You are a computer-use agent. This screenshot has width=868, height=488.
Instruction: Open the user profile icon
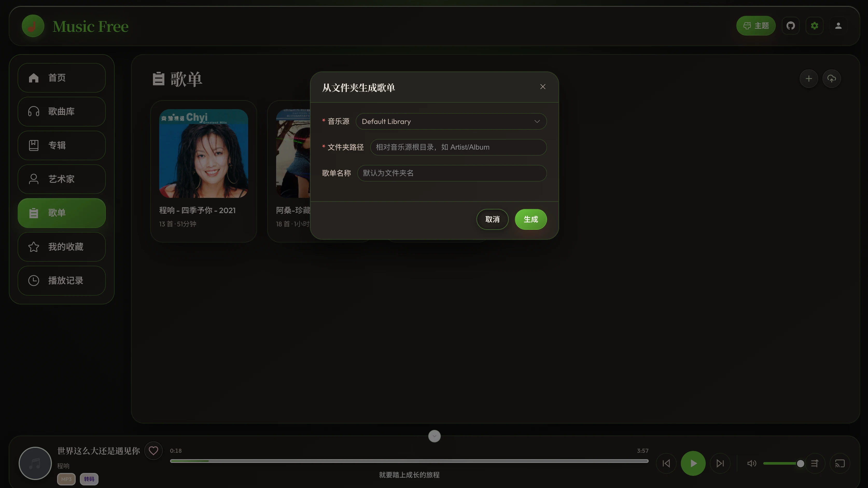point(838,26)
